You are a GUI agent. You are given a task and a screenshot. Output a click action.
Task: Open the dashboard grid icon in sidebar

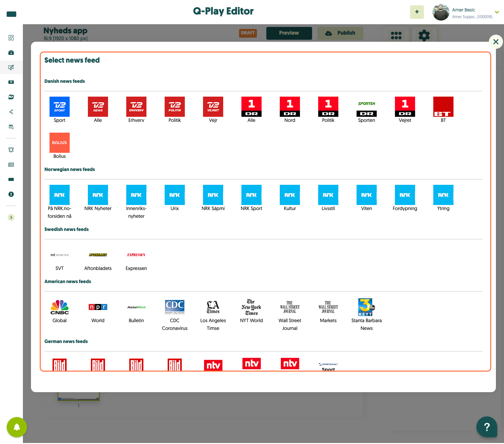pos(11,38)
